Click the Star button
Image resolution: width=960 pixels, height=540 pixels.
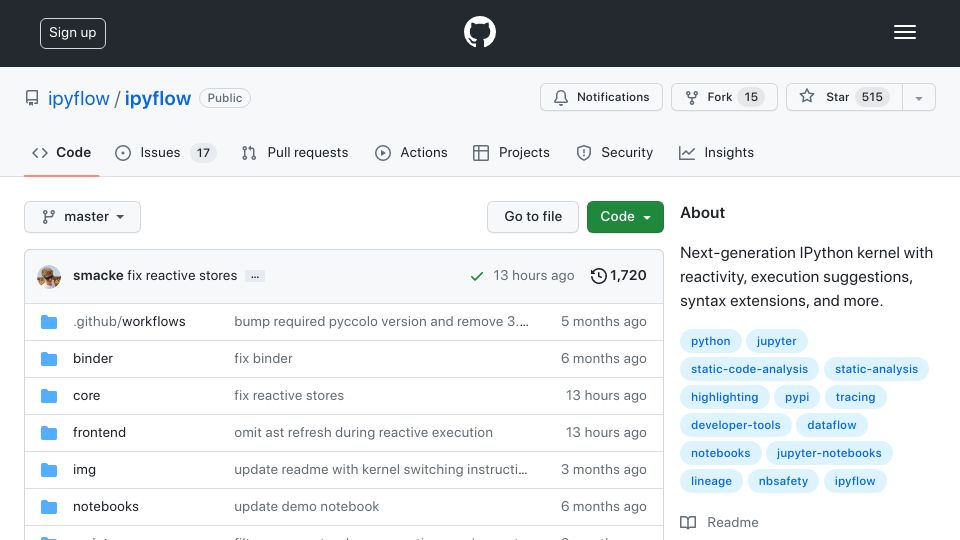pyautogui.click(x=844, y=97)
